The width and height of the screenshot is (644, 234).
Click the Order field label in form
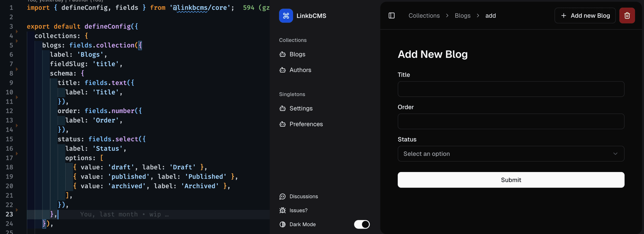[x=405, y=107]
